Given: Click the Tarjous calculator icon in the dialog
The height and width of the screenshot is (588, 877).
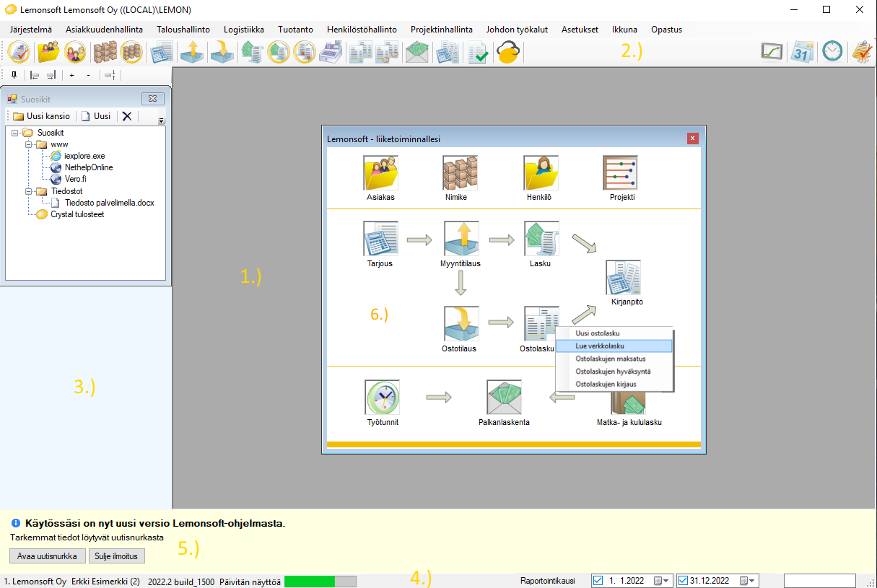Looking at the screenshot, I should coord(380,239).
